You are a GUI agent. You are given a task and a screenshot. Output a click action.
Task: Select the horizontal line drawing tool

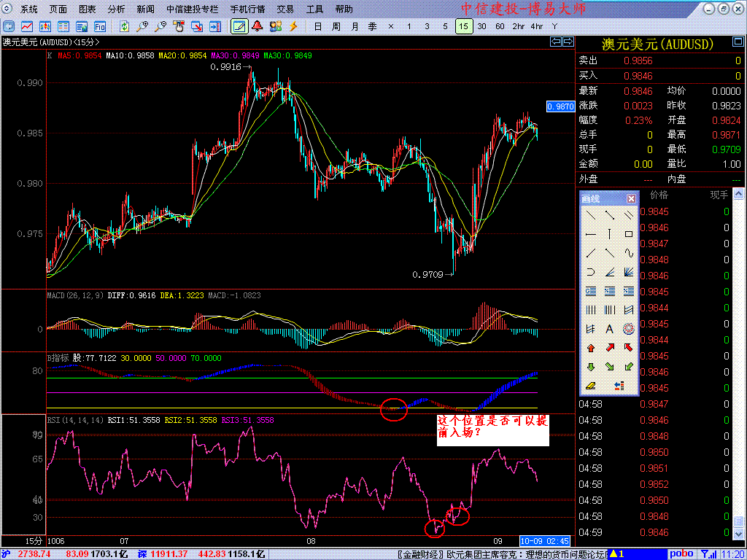point(591,234)
